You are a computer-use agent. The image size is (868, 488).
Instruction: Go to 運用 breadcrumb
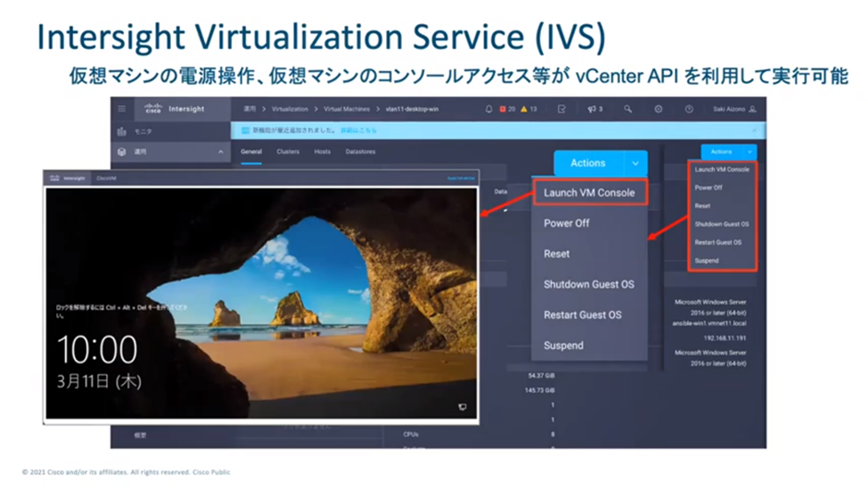[x=250, y=109]
